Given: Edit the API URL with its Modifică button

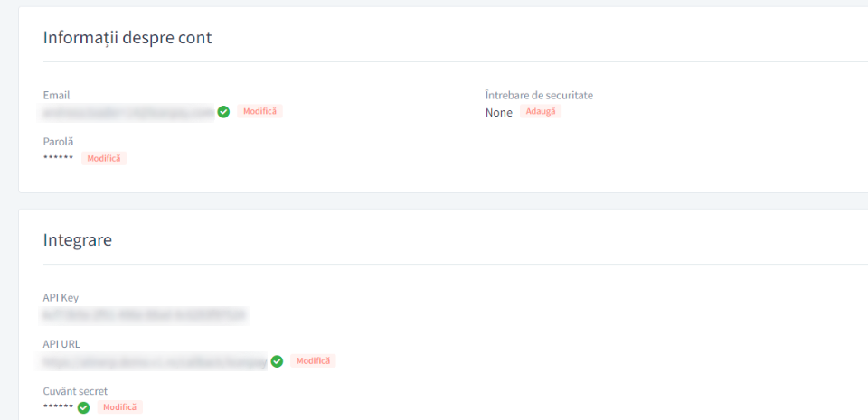Looking at the screenshot, I should [314, 361].
